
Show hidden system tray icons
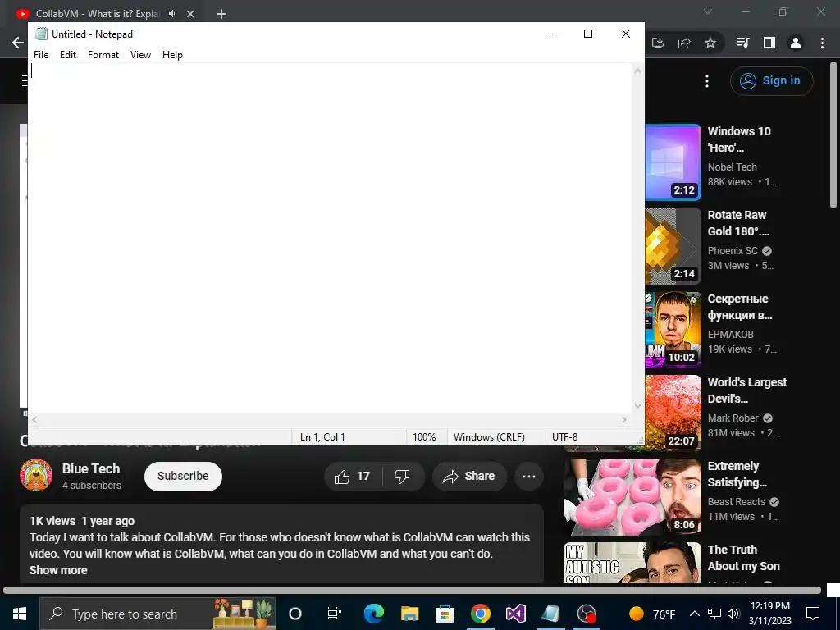point(694,614)
